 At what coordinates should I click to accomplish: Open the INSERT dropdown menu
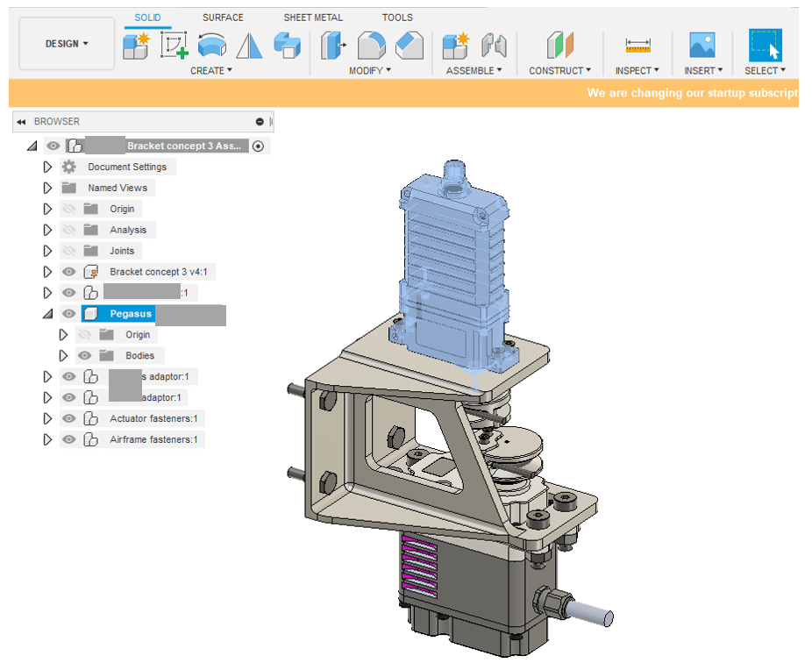703,71
